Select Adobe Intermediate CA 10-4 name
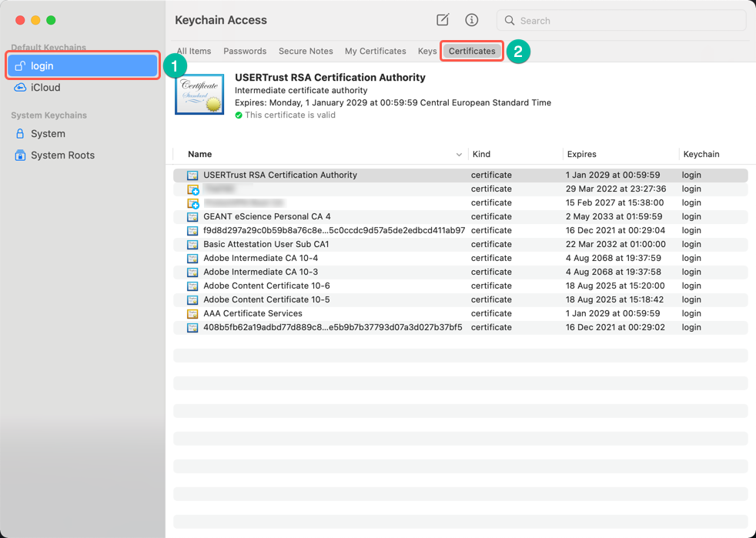Image resolution: width=756 pixels, height=538 pixels. click(260, 258)
